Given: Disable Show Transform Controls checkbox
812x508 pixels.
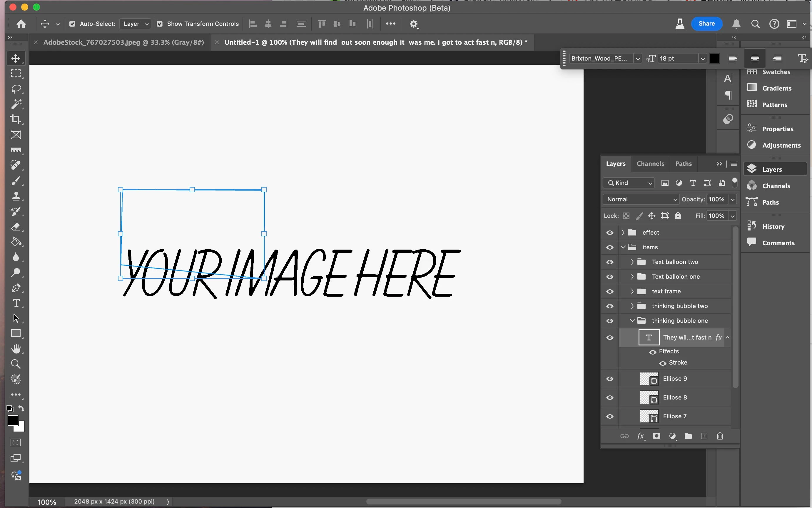Looking at the screenshot, I should click(x=160, y=24).
